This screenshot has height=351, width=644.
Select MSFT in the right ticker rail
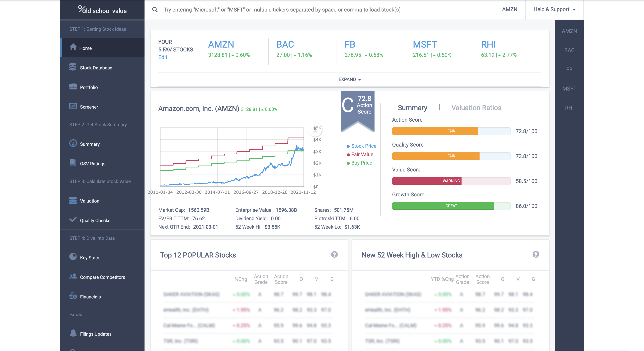point(569,89)
